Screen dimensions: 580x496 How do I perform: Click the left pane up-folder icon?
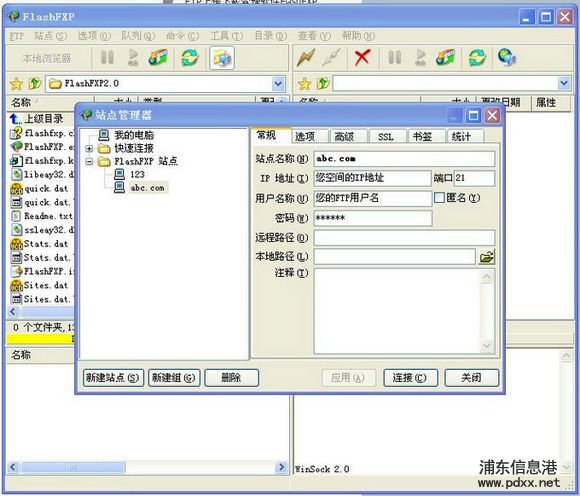(34, 84)
